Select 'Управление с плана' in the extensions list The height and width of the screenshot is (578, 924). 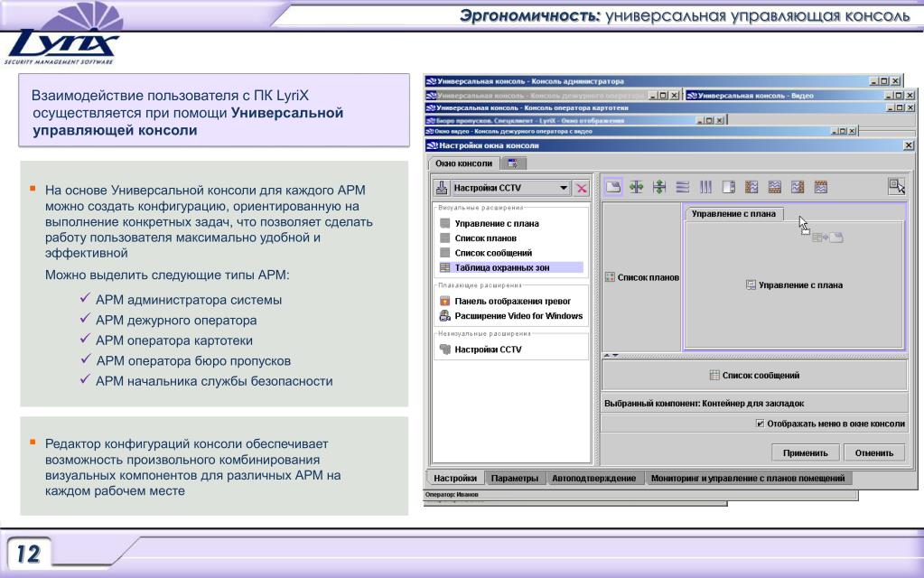tap(496, 223)
